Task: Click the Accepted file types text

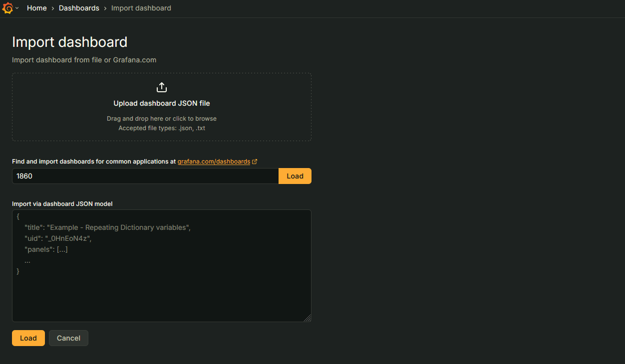Action: click(161, 128)
